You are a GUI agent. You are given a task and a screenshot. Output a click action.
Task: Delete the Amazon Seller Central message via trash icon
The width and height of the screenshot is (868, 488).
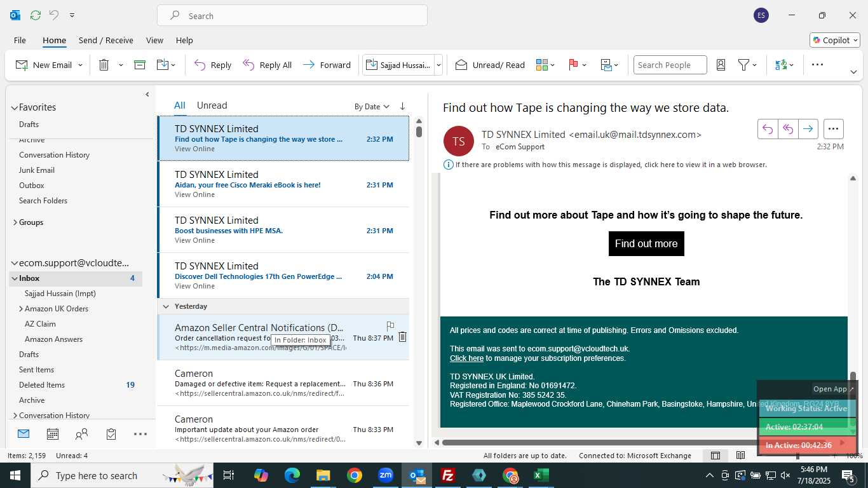click(x=402, y=337)
